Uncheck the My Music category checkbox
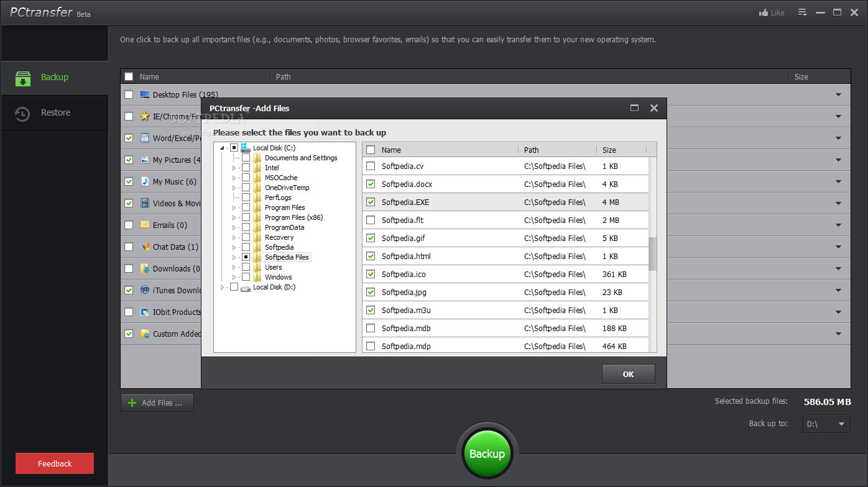 pos(129,181)
